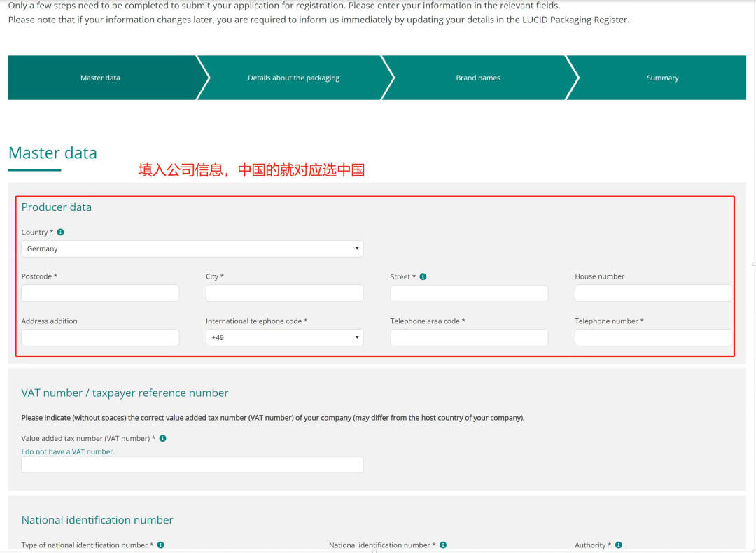Viewport: 756px width, 553px height.
Task: Focus the Address addition field
Action: 100,337
